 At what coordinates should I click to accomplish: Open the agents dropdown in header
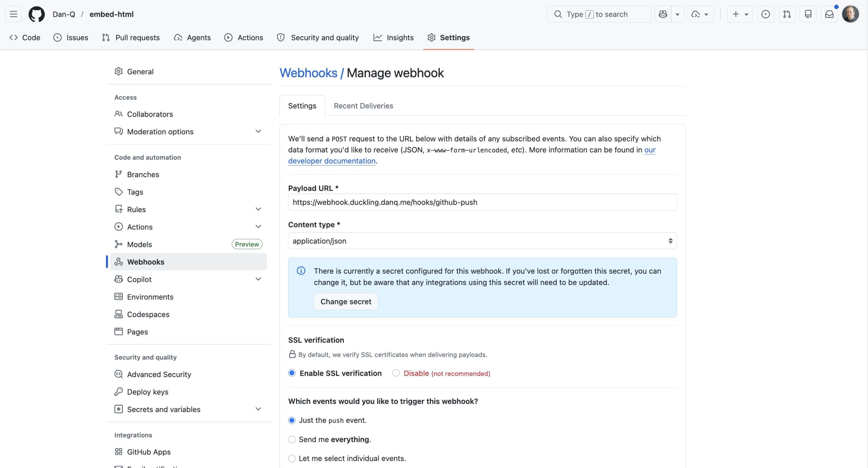(701, 14)
